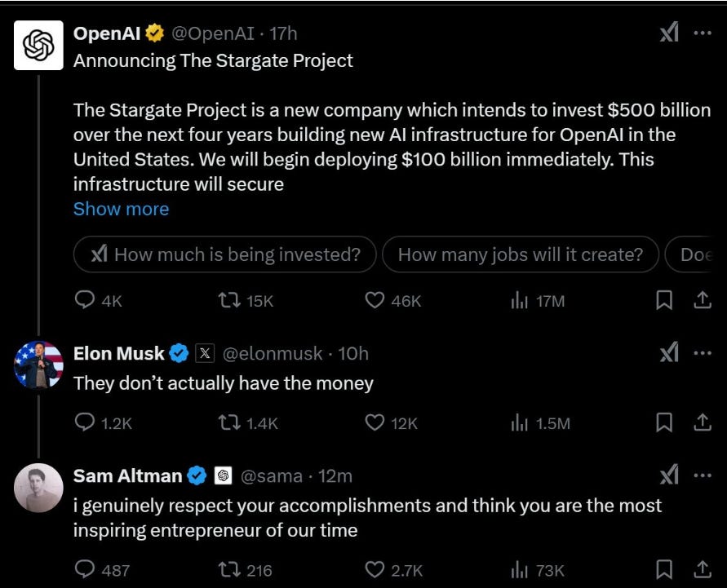
Task: View analytics for OpenAI post's 17M views
Action: tap(538, 301)
